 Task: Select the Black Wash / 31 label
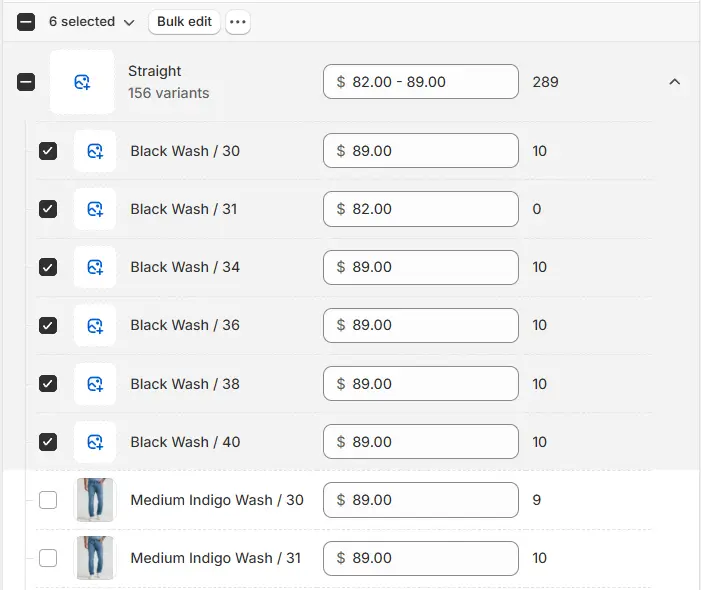coord(184,209)
